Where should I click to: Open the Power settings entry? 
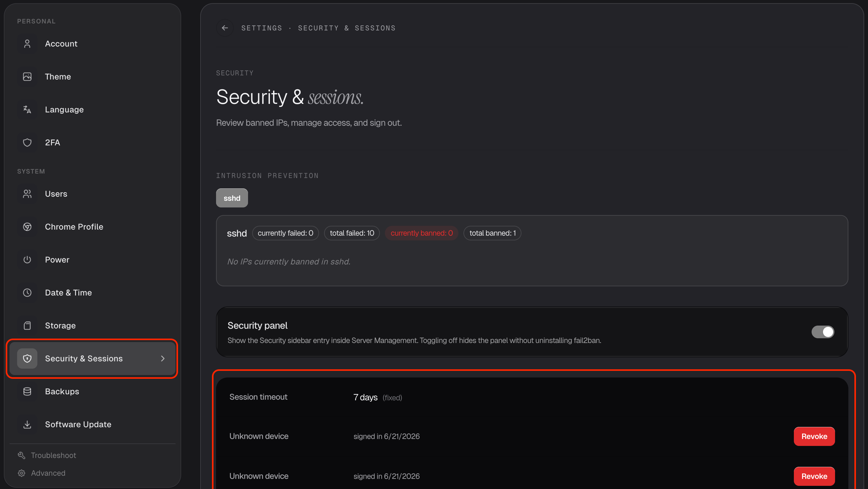92,260
